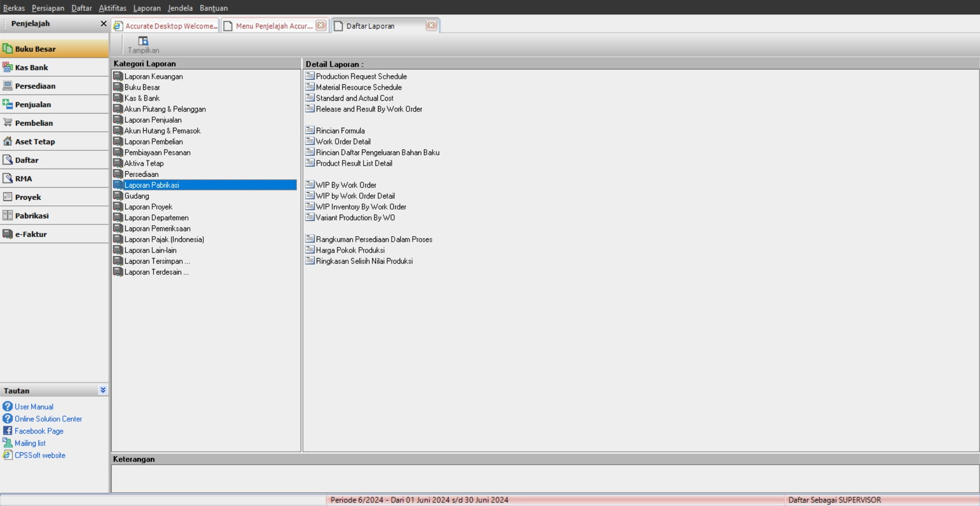Click the Penjualan sidebar icon

[x=8, y=104]
